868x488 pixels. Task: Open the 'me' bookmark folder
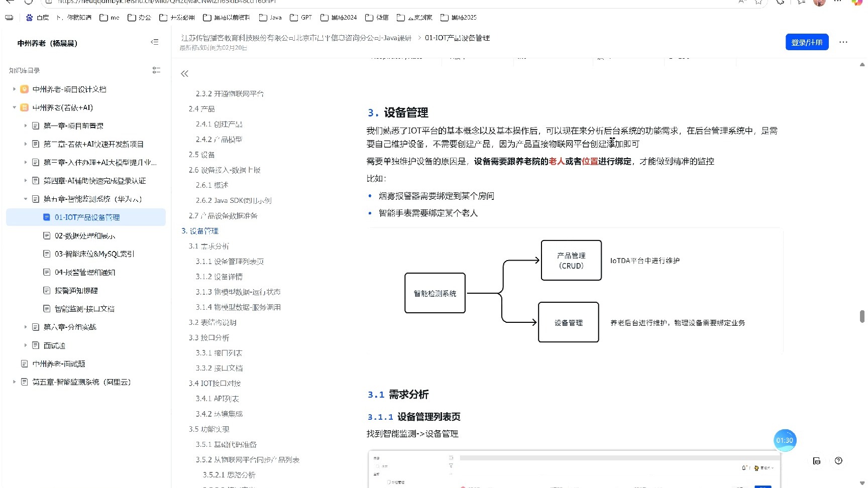point(110,18)
